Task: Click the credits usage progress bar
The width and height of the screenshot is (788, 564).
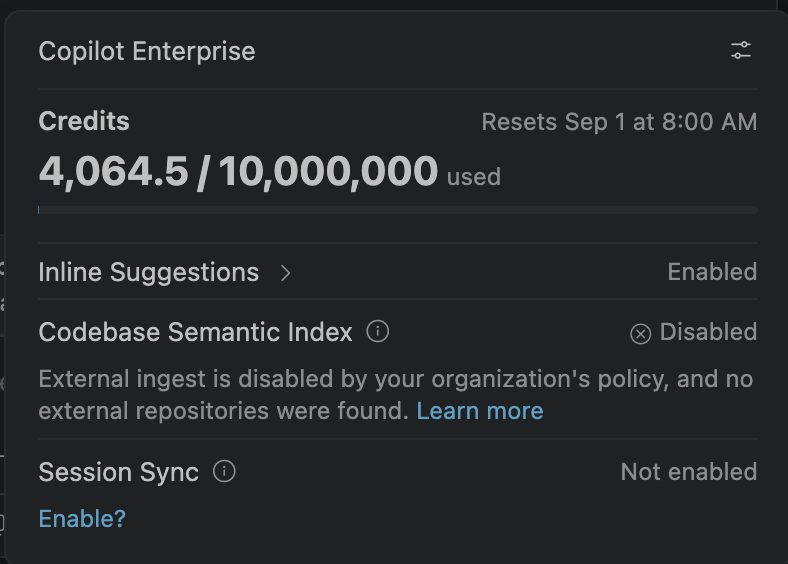Action: tap(398, 210)
